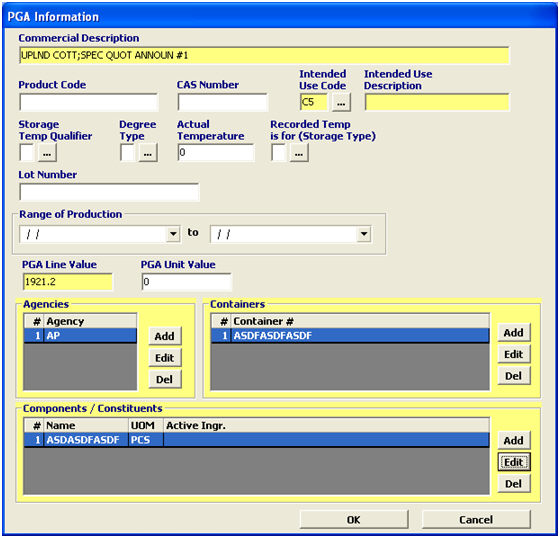Edit the selected AP agency

pos(165,358)
